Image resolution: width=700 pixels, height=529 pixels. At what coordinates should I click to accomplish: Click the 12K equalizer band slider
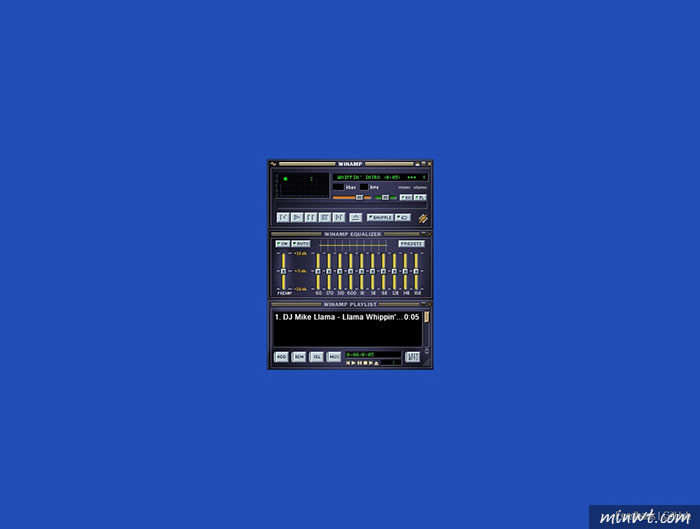click(394, 271)
